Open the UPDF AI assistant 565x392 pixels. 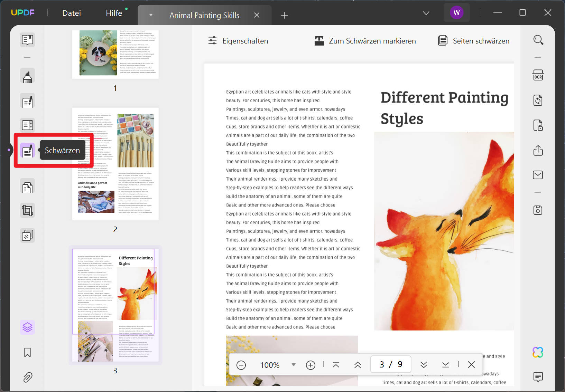538,352
